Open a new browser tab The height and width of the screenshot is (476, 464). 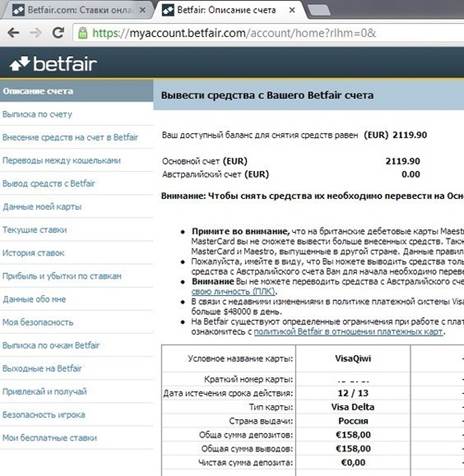click(318, 10)
